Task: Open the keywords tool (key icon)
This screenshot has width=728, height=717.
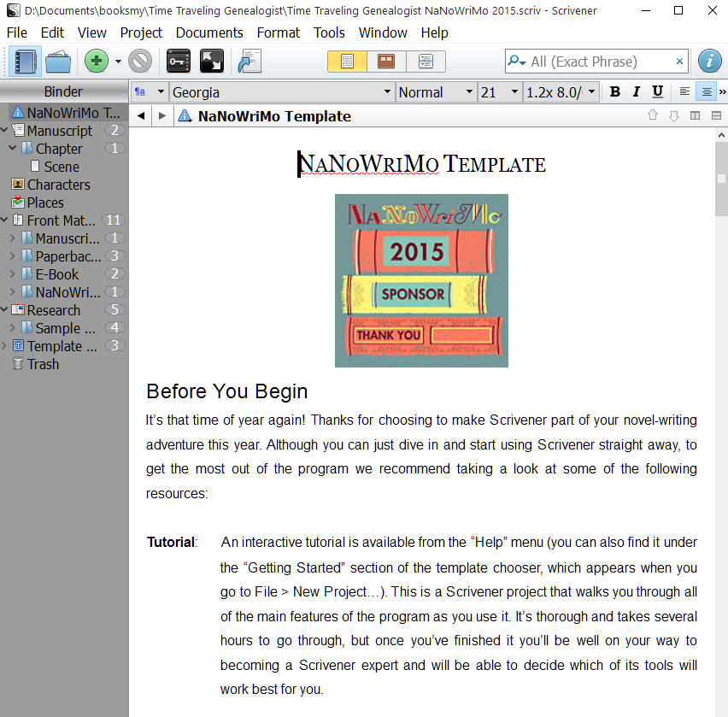Action: pyautogui.click(x=178, y=61)
